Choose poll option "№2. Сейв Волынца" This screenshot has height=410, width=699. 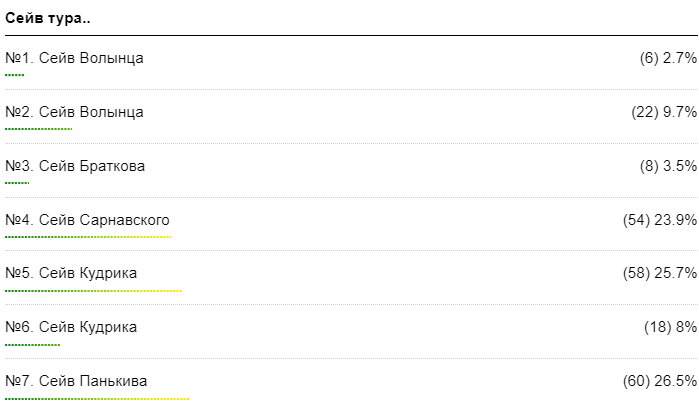74,112
